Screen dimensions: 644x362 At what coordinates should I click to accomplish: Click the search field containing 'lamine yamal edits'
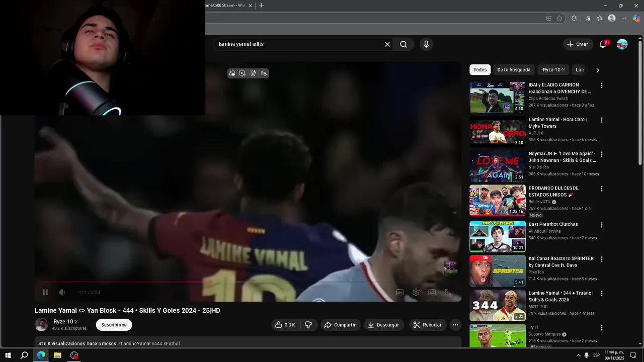click(299, 44)
